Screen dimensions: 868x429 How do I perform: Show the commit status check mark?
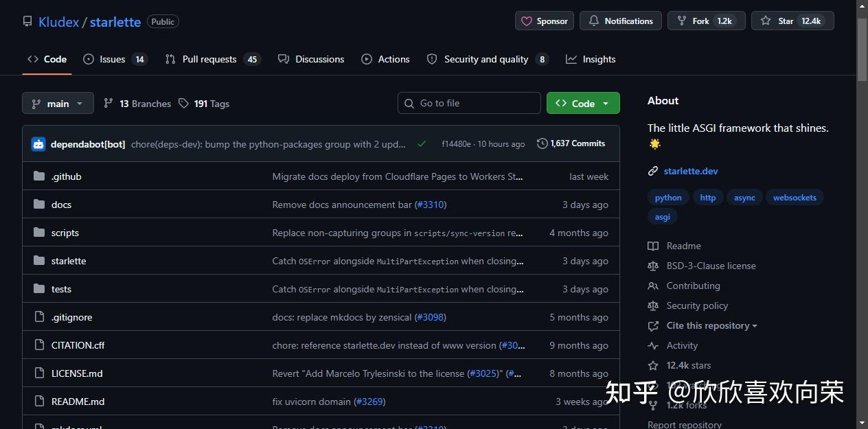click(x=422, y=144)
